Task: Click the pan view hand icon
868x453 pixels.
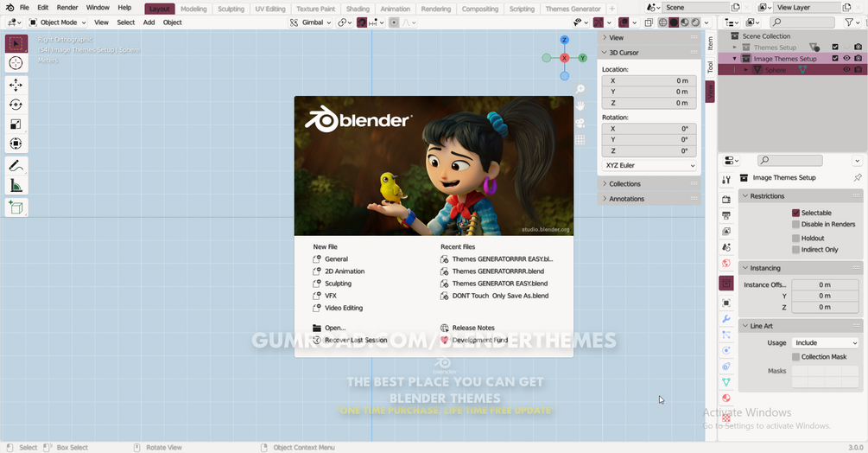Action: [x=580, y=105]
